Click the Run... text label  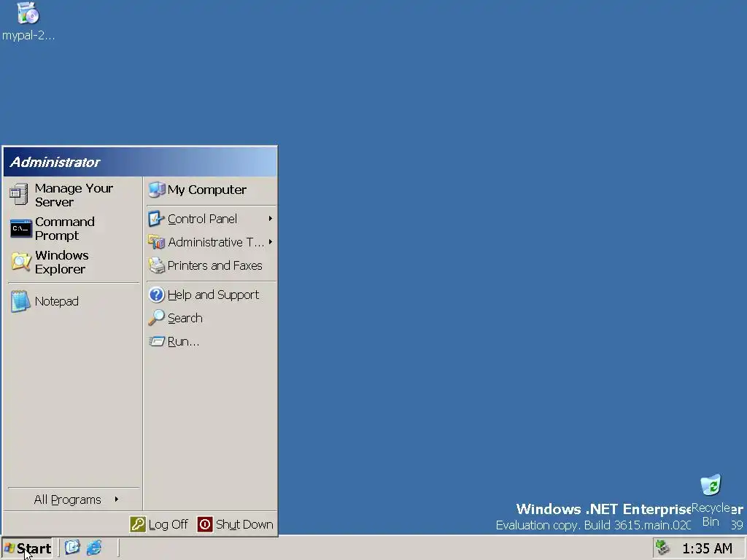183,341
